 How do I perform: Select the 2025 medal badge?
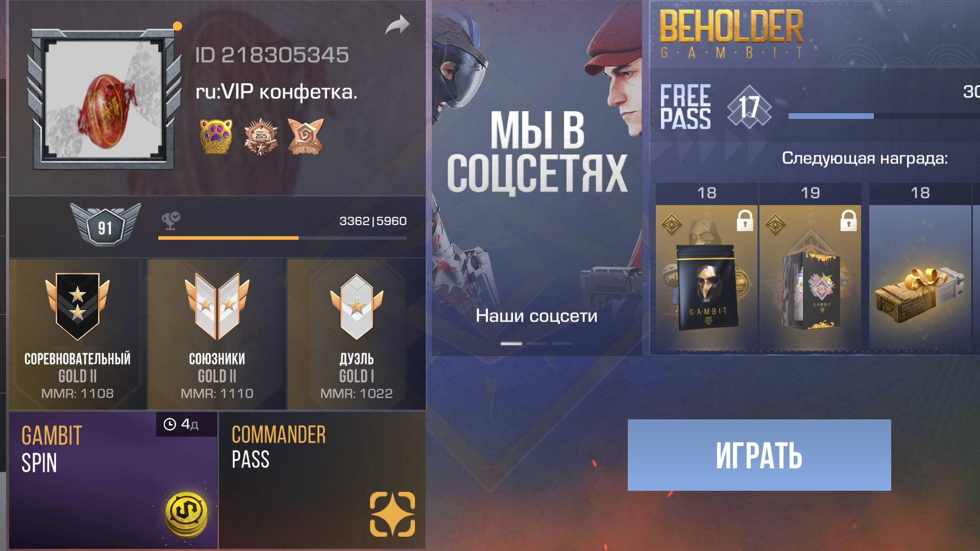(x=261, y=136)
